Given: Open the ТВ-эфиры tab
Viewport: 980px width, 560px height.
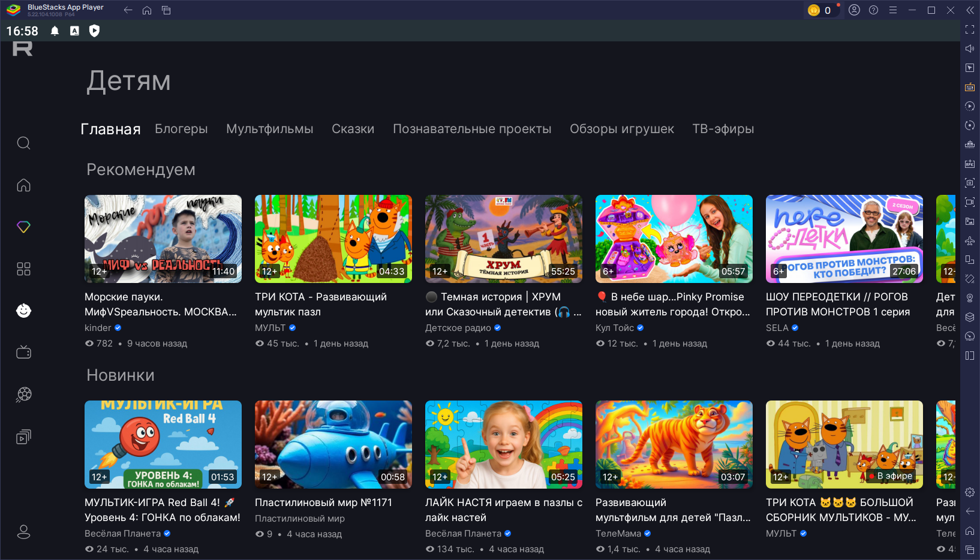Looking at the screenshot, I should [x=723, y=129].
